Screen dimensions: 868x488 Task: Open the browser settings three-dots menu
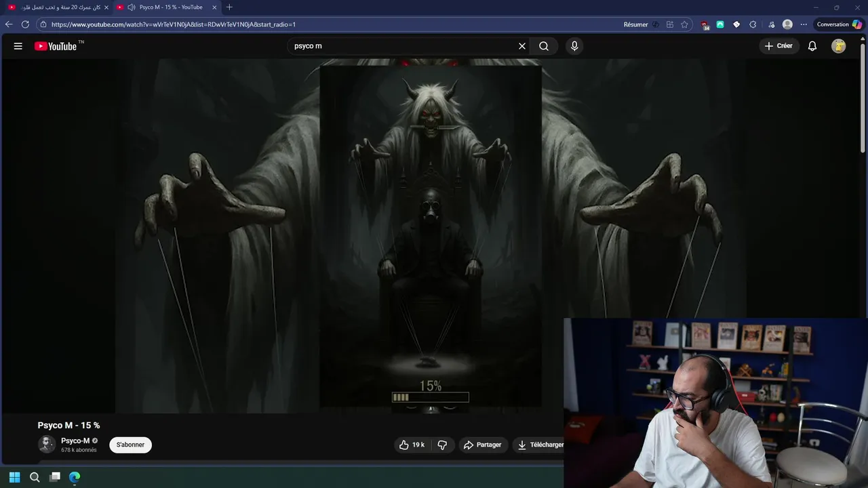point(804,24)
